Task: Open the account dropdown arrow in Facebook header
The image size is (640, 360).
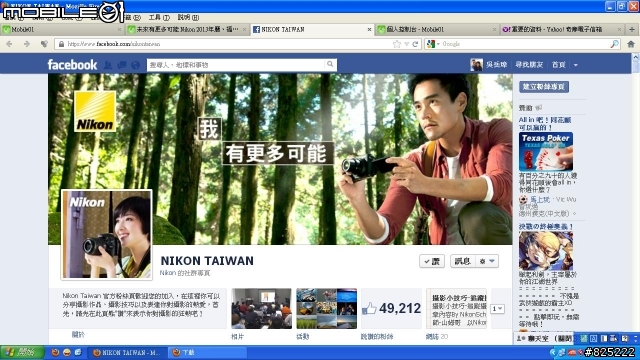Action: (x=576, y=65)
